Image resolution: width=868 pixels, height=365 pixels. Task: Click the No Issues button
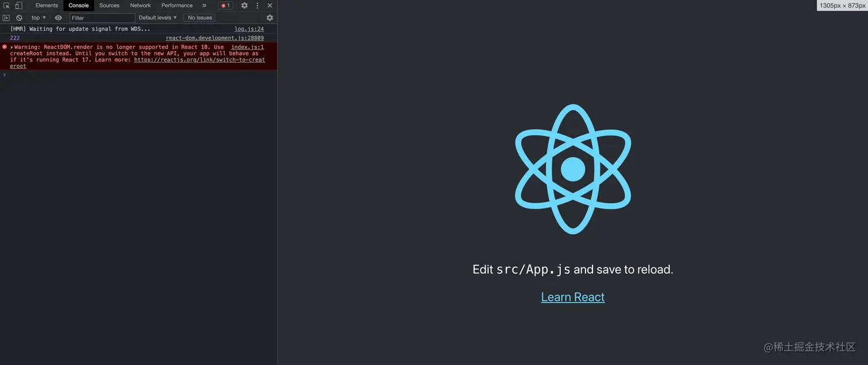click(200, 18)
